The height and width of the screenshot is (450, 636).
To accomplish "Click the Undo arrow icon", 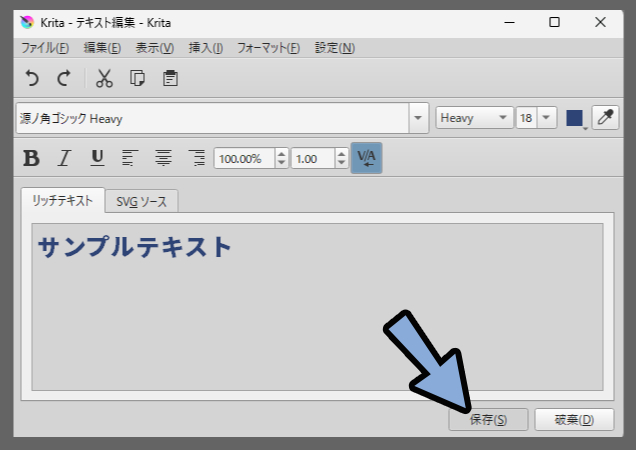I will tap(32, 78).
